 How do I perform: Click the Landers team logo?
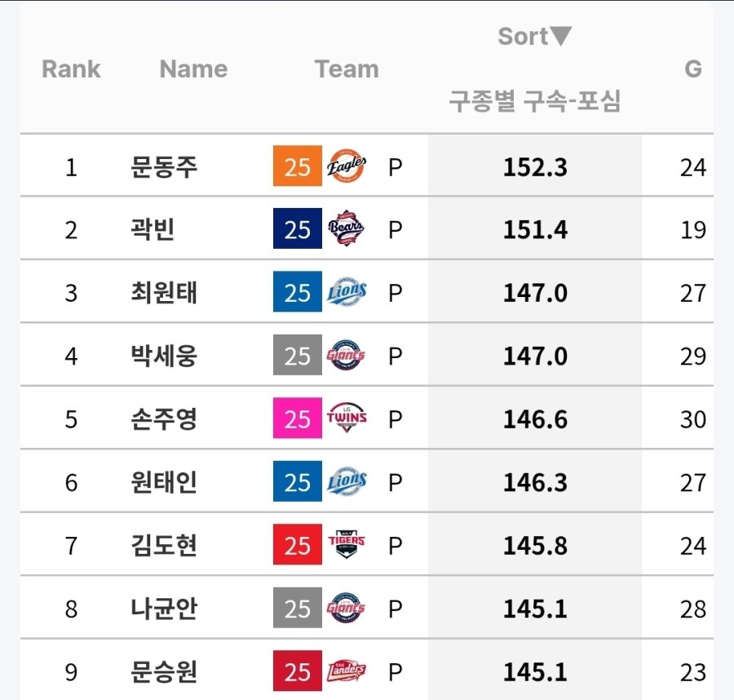click(x=346, y=671)
